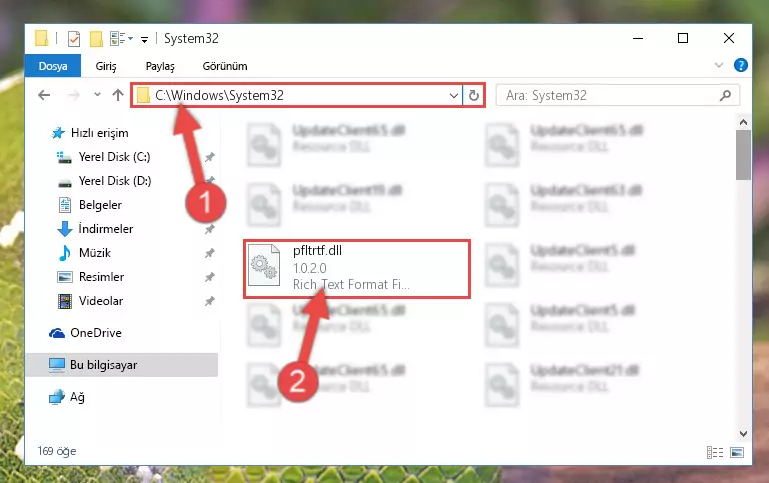This screenshot has height=483, width=769.
Task: Toggle the pin next to Videolar
Action: (x=209, y=301)
